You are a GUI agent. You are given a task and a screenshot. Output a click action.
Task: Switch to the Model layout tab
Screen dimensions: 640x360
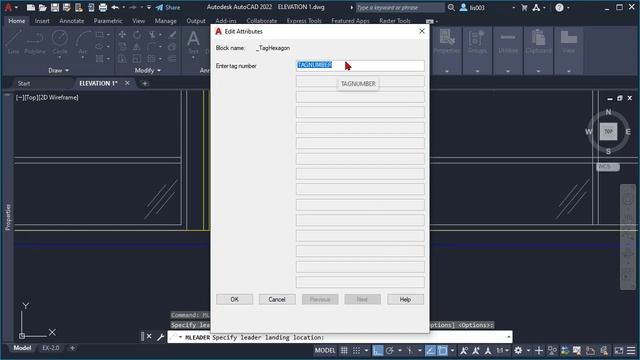(22, 348)
